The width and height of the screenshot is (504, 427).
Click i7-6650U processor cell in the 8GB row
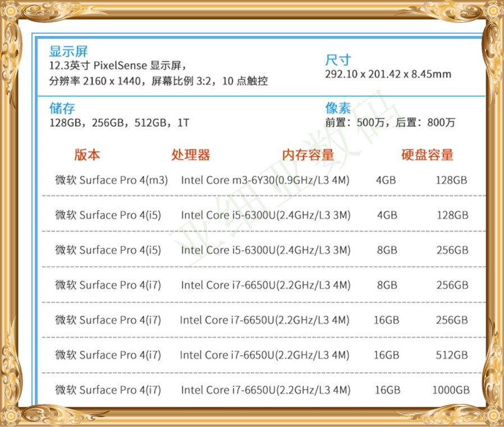(266, 285)
